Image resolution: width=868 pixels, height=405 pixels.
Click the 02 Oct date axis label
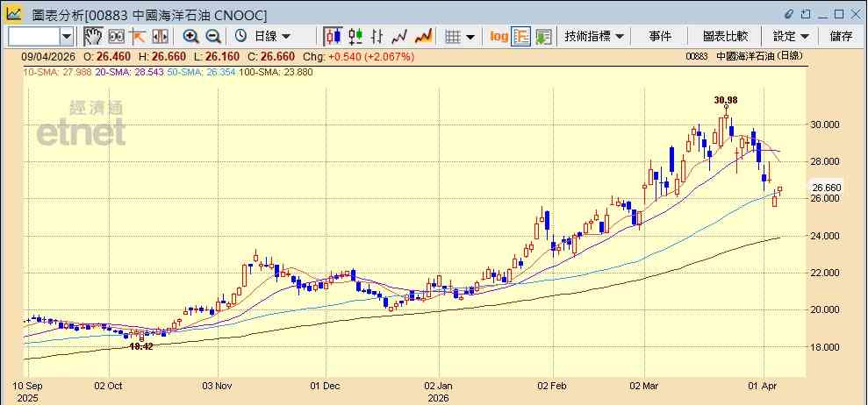(x=109, y=386)
